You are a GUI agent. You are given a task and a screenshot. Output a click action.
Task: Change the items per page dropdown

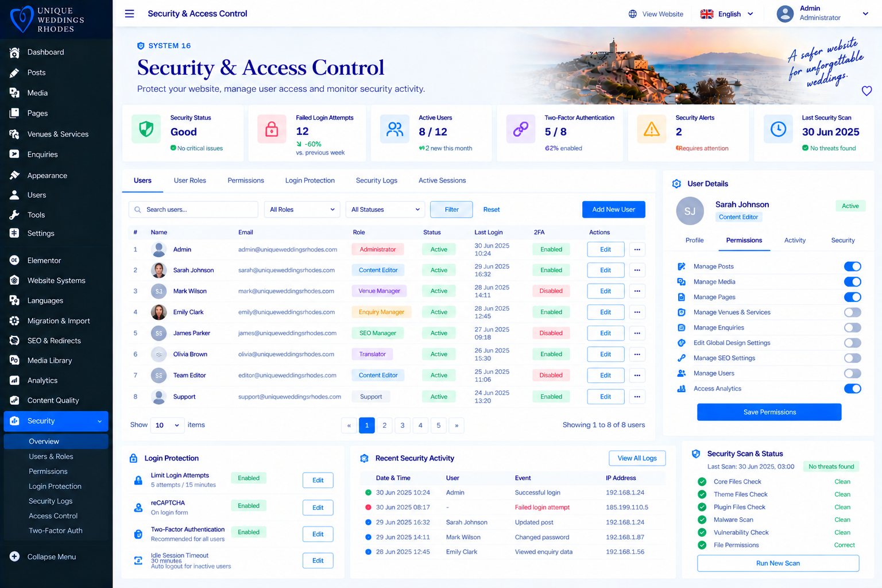coord(167,425)
